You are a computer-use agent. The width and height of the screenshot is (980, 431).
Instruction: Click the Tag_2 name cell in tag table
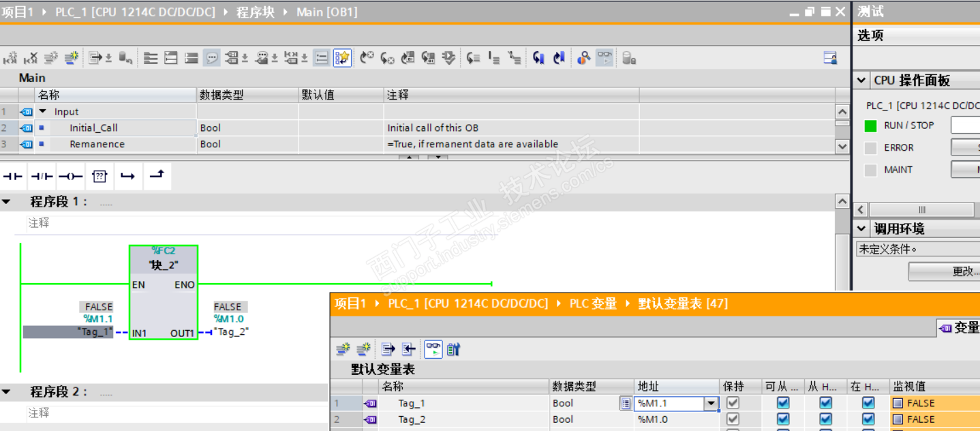[x=464, y=419]
